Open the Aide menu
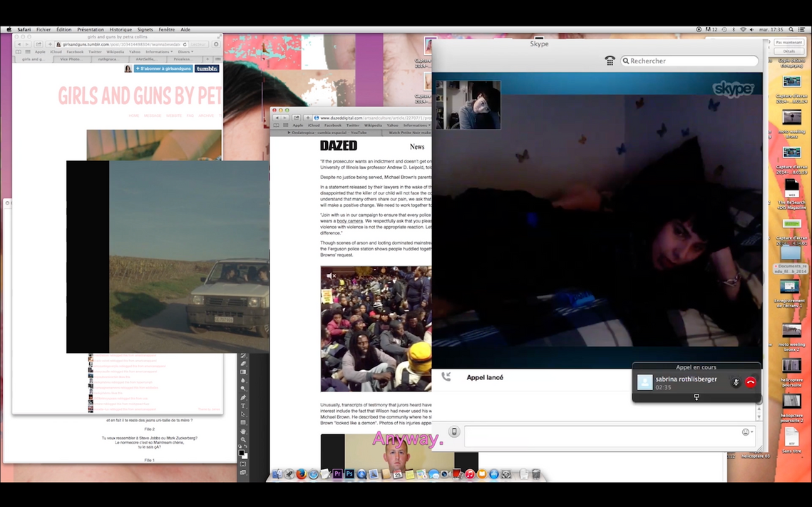812x507 pixels. 185,29
